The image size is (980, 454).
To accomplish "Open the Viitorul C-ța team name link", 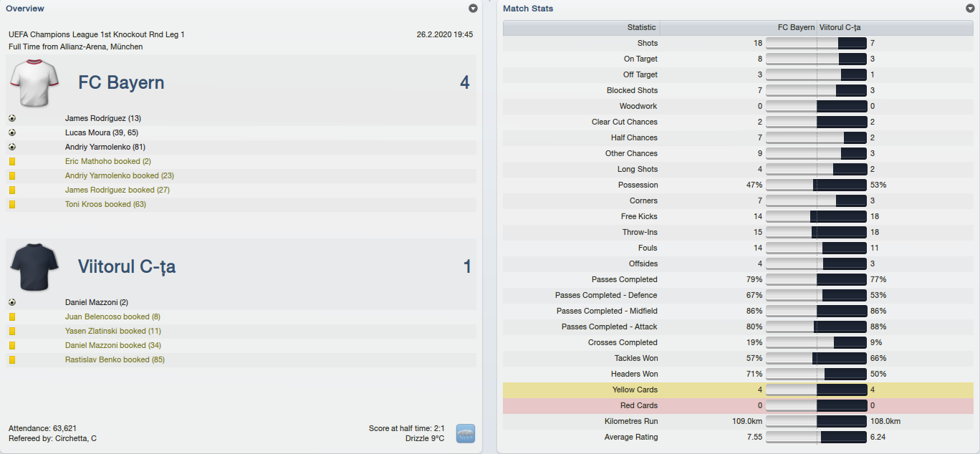I will click(x=127, y=267).
